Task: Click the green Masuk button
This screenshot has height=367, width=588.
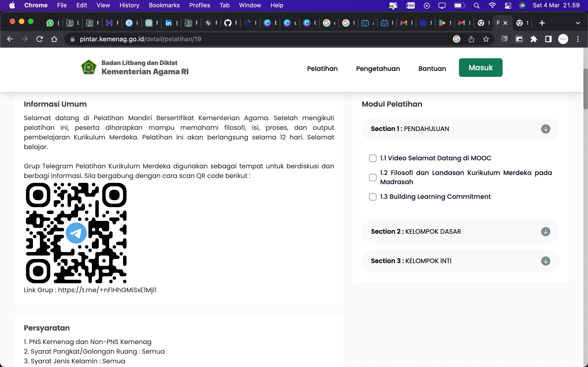Action: tap(480, 68)
